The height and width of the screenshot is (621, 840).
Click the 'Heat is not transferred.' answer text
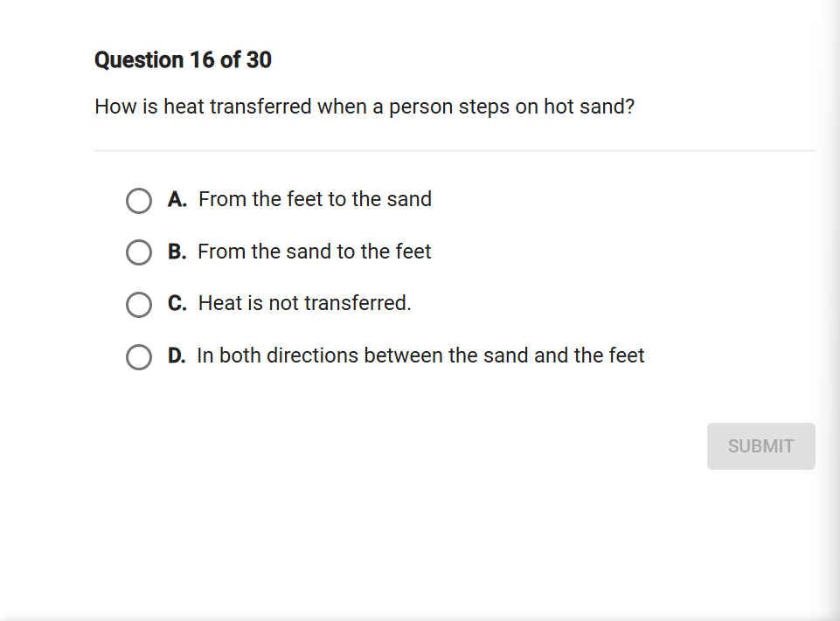pyautogui.click(x=304, y=304)
